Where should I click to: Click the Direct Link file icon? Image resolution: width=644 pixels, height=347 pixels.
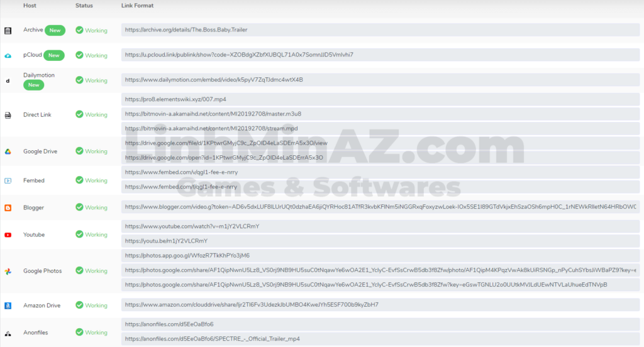[x=8, y=116]
